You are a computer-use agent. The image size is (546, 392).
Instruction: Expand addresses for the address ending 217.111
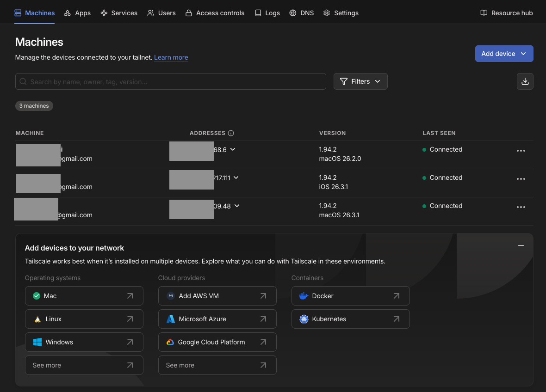pyautogui.click(x=236, y=178)
